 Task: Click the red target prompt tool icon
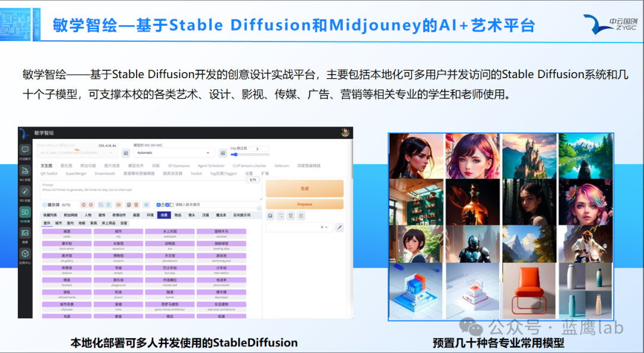(x=91, y=205)
